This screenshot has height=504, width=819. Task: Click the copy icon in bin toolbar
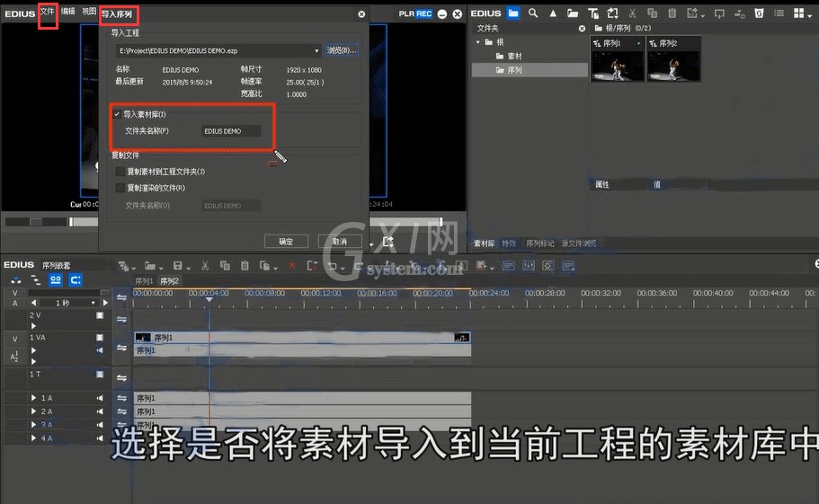[x=652, y=13]
